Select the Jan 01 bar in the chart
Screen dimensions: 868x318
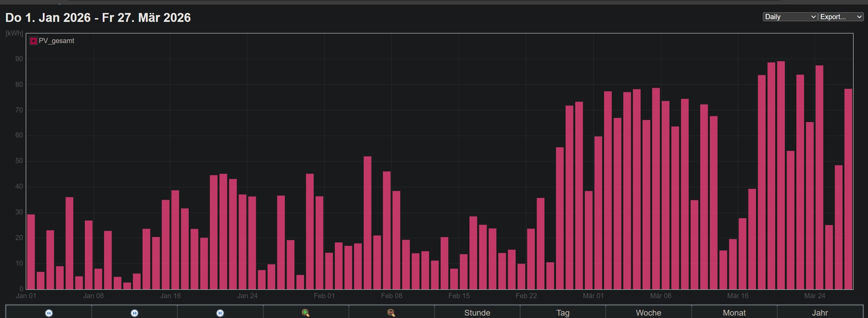(x=31, y=252)
